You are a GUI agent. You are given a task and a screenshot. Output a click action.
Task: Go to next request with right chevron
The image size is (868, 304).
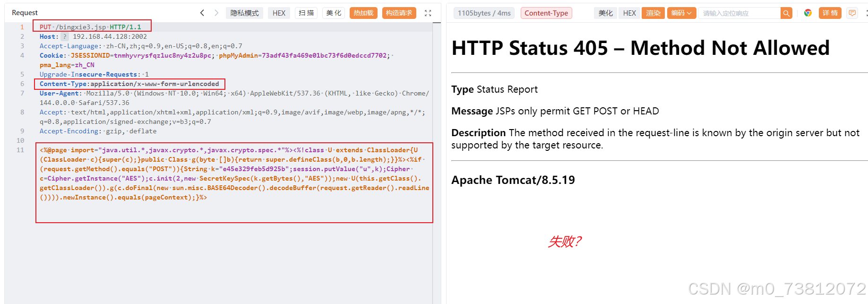[x=216, y=13]
